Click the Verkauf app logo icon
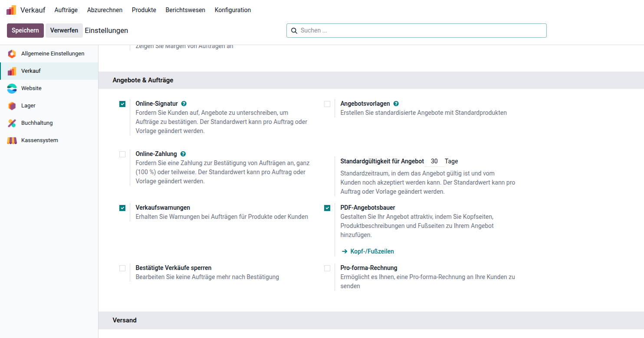 [x=11, y=10]
